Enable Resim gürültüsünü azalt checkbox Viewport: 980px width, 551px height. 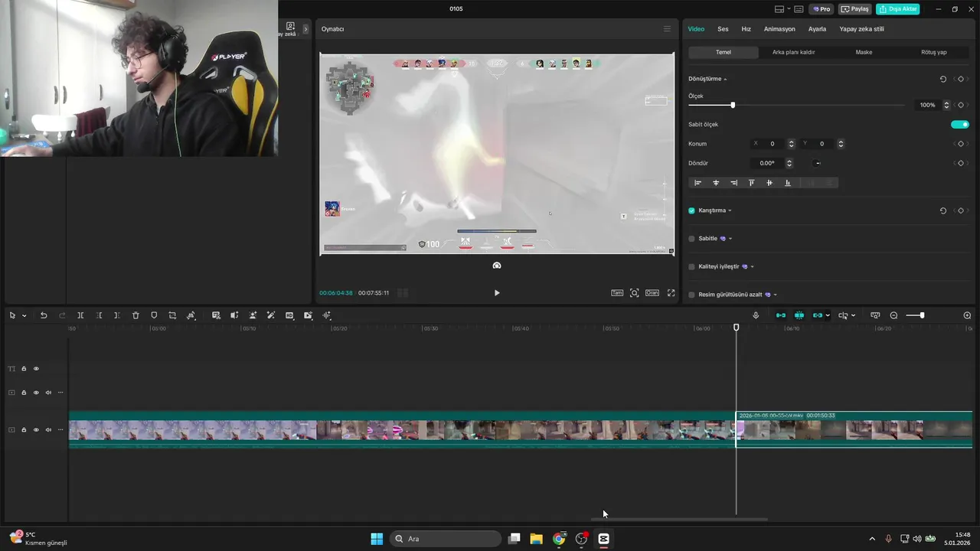coord(691,295)
